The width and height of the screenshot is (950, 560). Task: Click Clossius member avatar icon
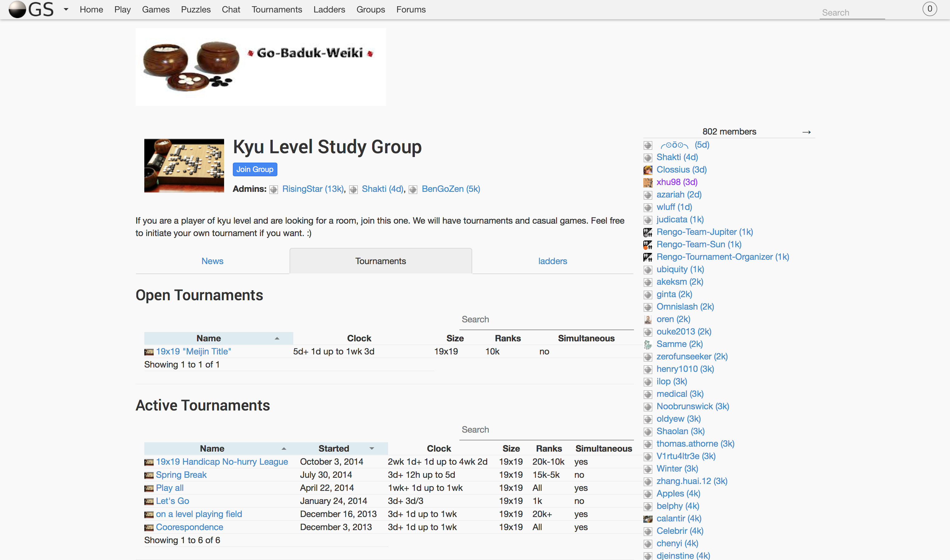pos(648,170)
